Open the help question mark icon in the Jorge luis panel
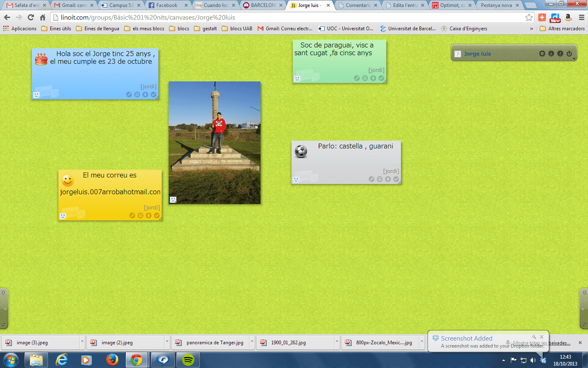The width and height of the screenshot is (588, 368). click(560, 54)
